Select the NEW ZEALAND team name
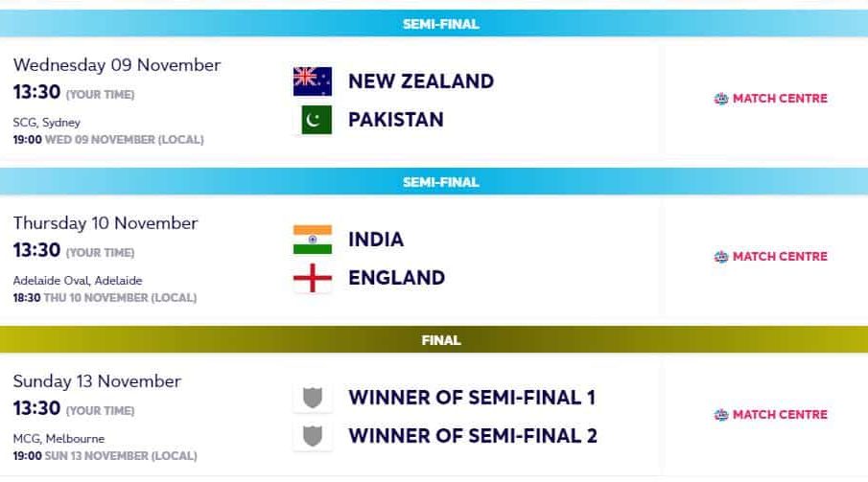868x482 pixels. click(421, 81)
